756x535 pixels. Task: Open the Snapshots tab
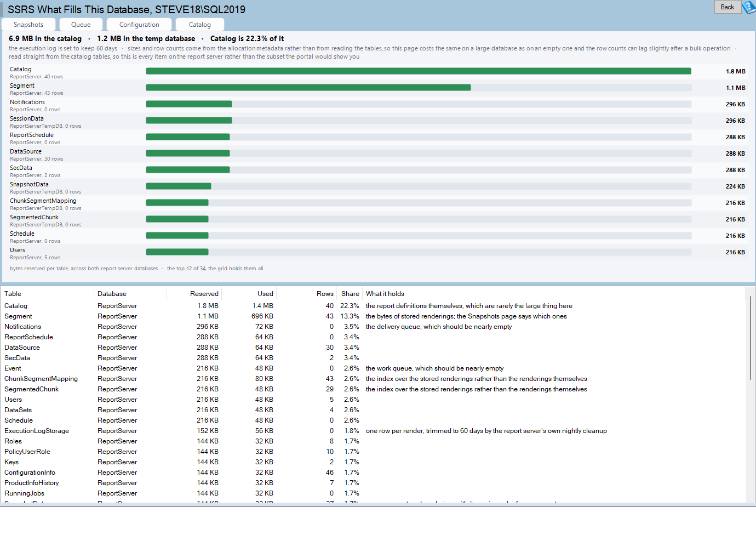click(28, 25)
